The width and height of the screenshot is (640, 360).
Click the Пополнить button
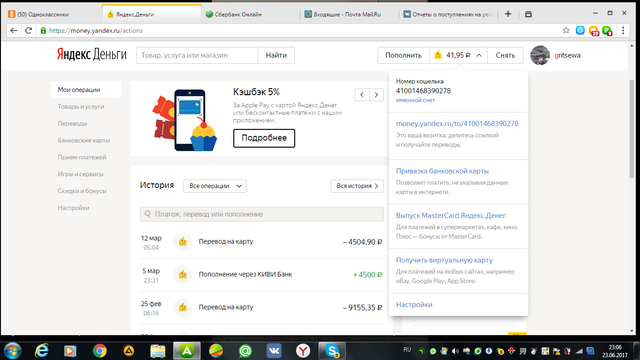click(x=403, y=55)
